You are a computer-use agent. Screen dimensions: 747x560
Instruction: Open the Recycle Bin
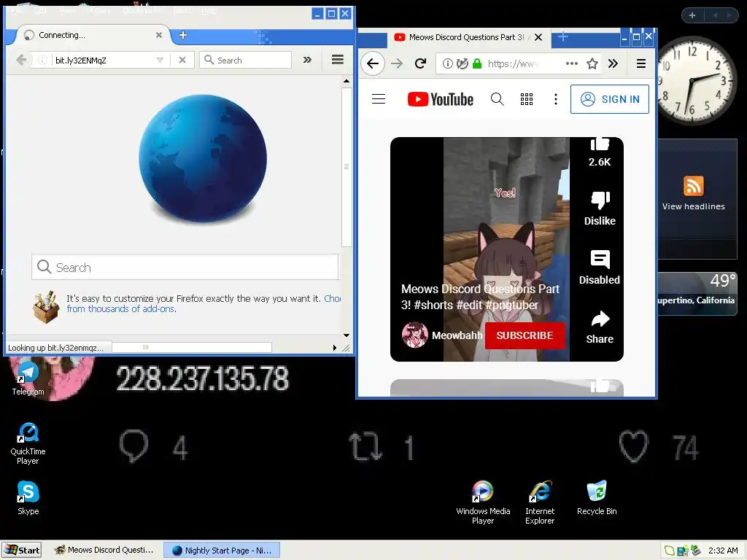point(597,498)
